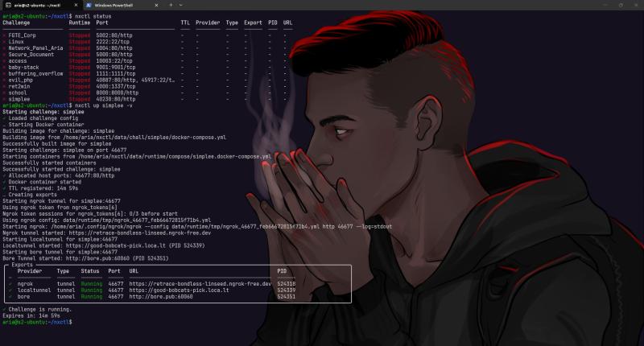The height and width of the screenshot is (346, 644).
Task: Click the 'Ngrok tunnel started' log line URL
Action: [x=138, y=233]
